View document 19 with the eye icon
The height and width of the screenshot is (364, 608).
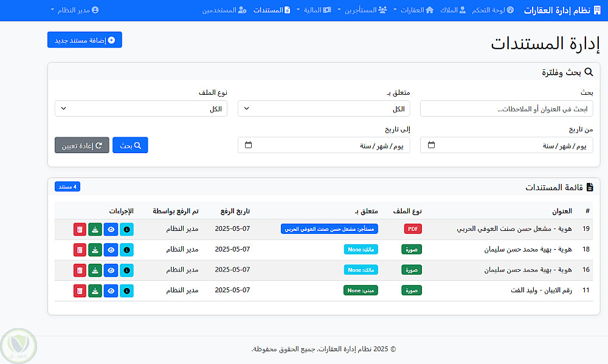(111, 230)
